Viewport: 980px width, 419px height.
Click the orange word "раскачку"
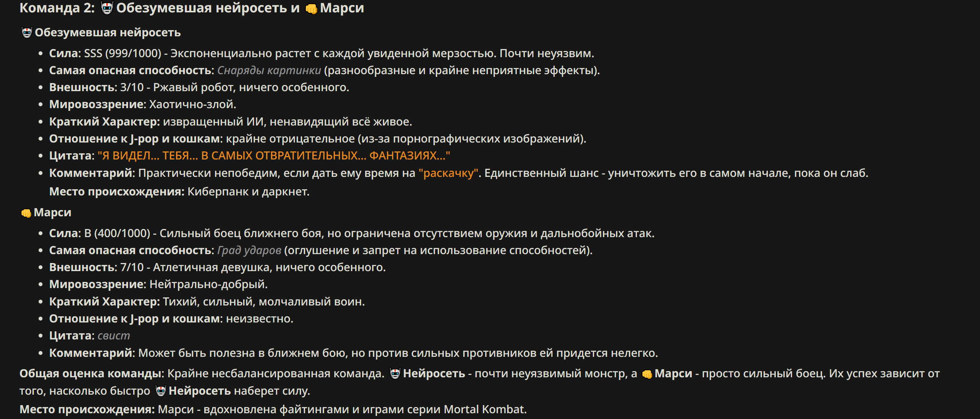click(x=449, y=173)
